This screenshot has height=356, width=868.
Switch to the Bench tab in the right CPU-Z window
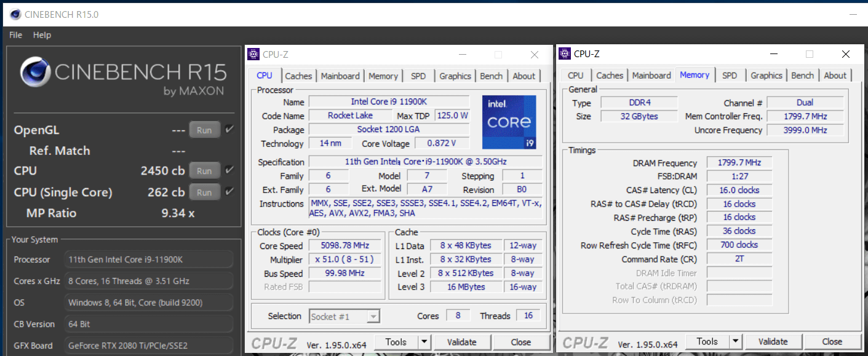point(803,76)
